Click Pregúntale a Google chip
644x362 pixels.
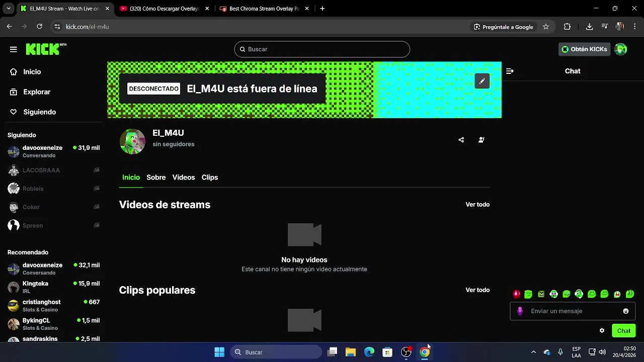click(504, 27)
